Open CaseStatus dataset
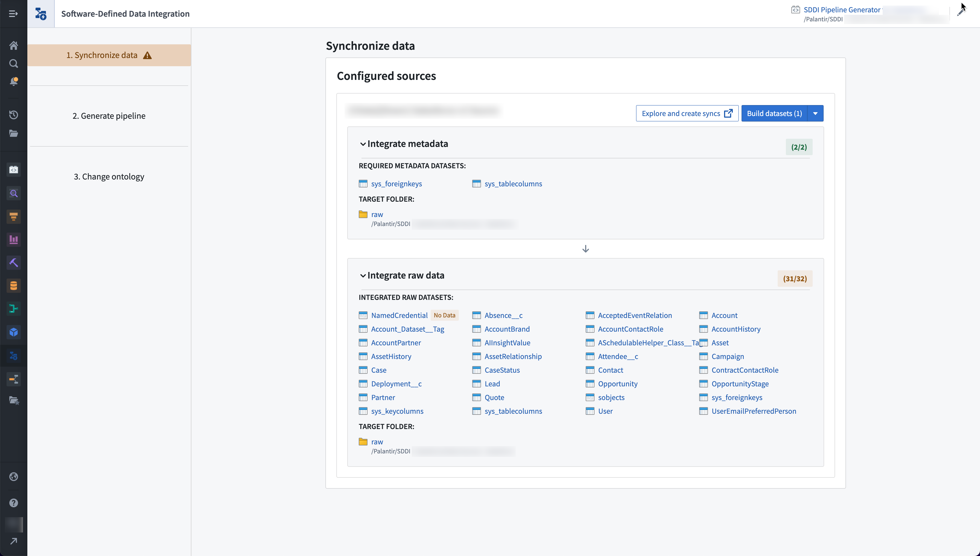The height and width of the screenshot is (556, 980). point(502,370)
